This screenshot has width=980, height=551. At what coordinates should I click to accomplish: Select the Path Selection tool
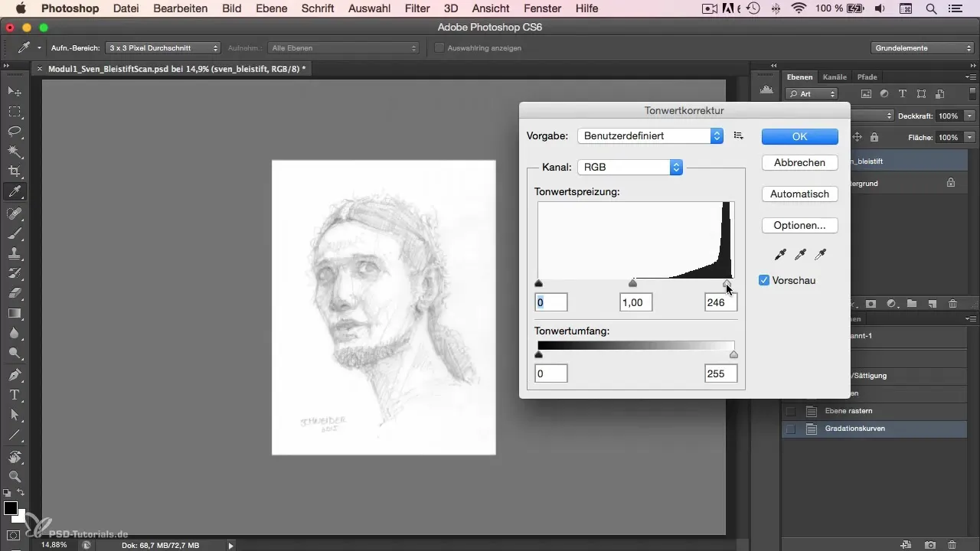[14, 415]
